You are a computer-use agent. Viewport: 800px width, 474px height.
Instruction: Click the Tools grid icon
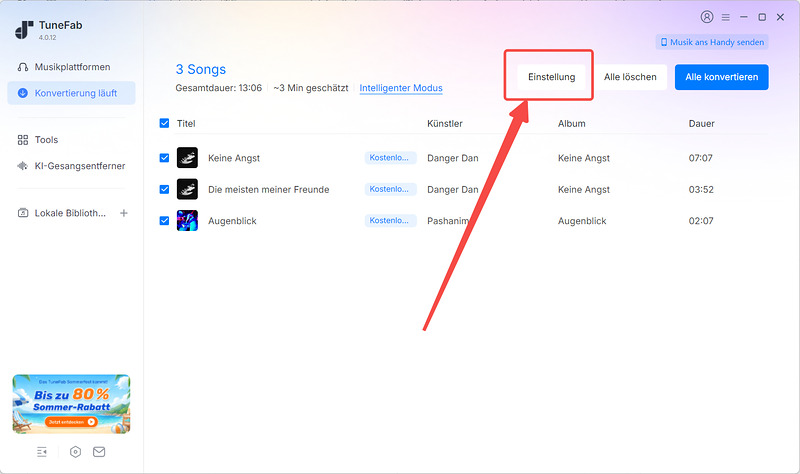pos(22,140)
